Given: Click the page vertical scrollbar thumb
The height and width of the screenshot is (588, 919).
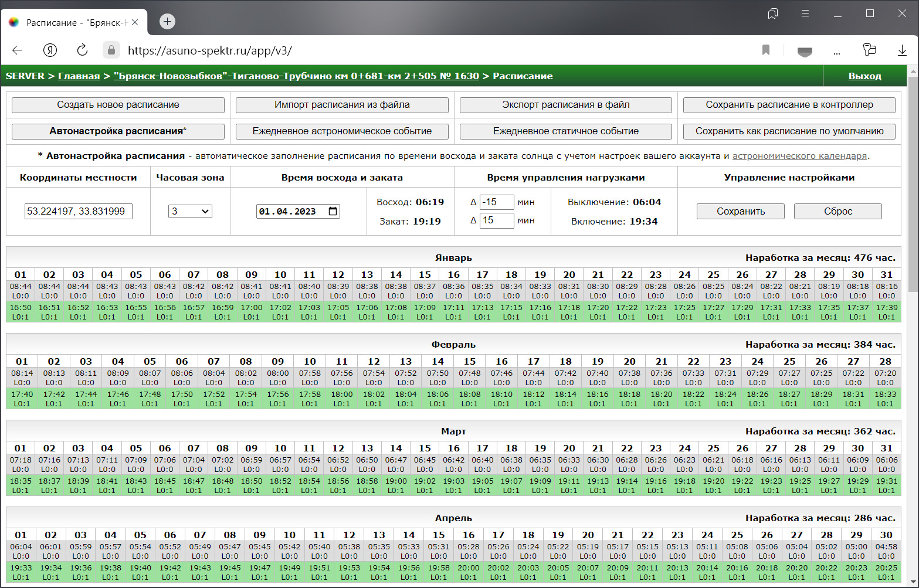Looking at the screenshot, I should coord(913,183).
